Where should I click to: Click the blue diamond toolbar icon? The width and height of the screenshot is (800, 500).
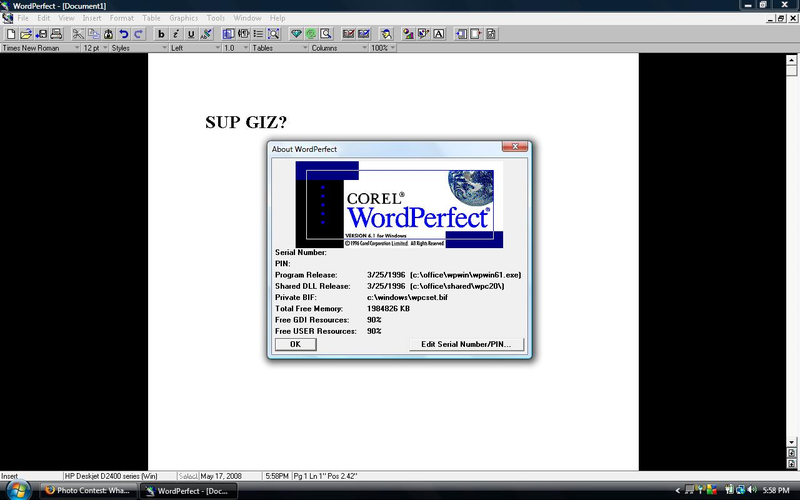click(x=296, y=34)
